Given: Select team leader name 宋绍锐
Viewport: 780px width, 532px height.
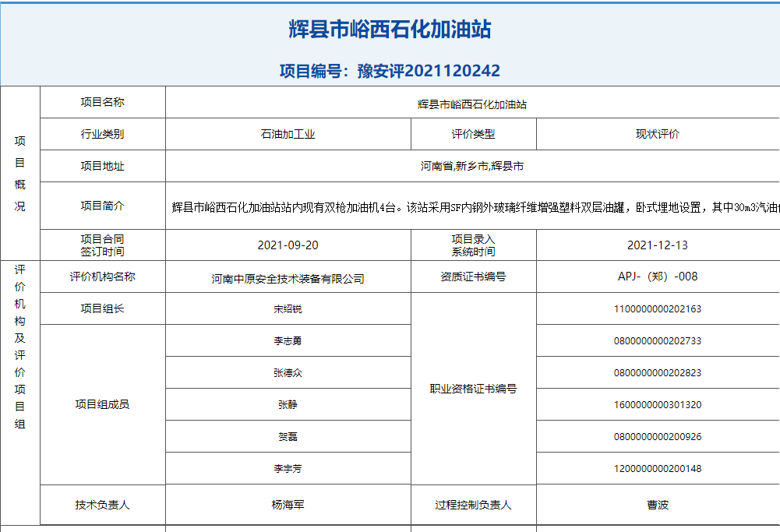Looking at the screenshot, I should coord(288,308).
